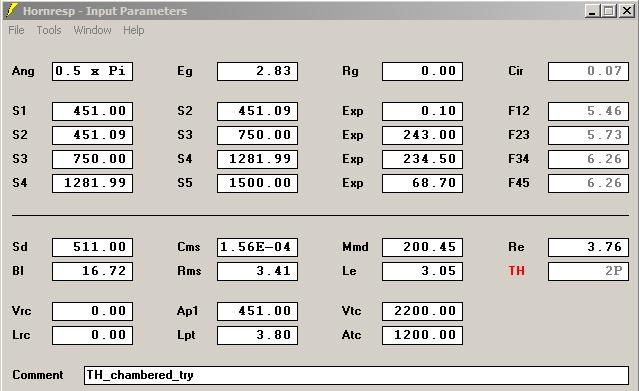Close the Hornresp window

626,11
